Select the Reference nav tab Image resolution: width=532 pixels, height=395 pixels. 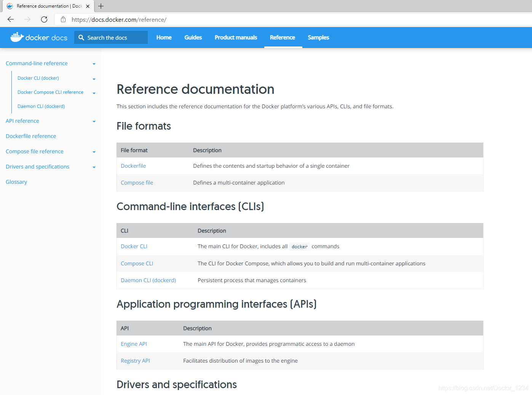(283, 37)
